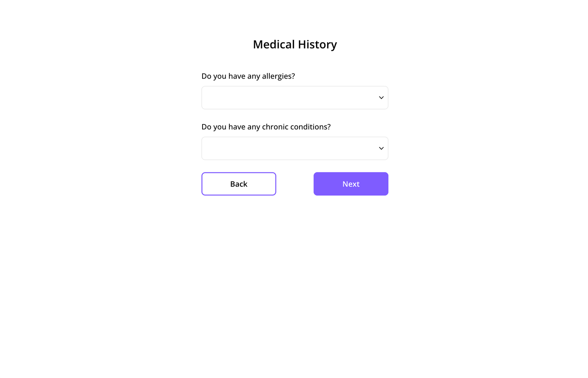Click the chevron on the allergies select

[x=381, y=97]
